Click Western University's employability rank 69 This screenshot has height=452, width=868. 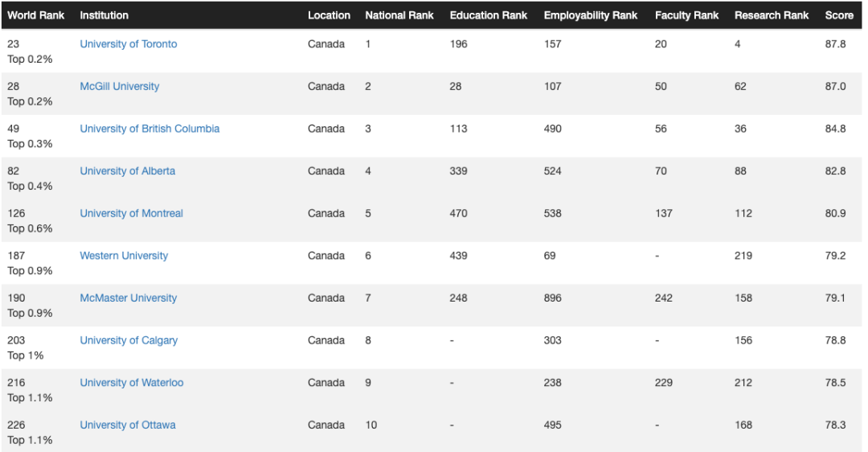tap(550, 256)
